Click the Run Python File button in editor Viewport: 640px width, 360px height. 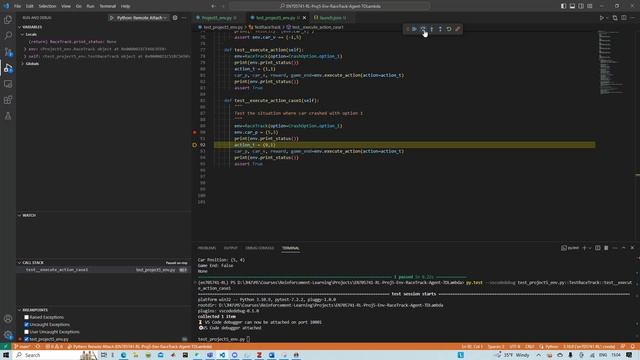[602, 18]
